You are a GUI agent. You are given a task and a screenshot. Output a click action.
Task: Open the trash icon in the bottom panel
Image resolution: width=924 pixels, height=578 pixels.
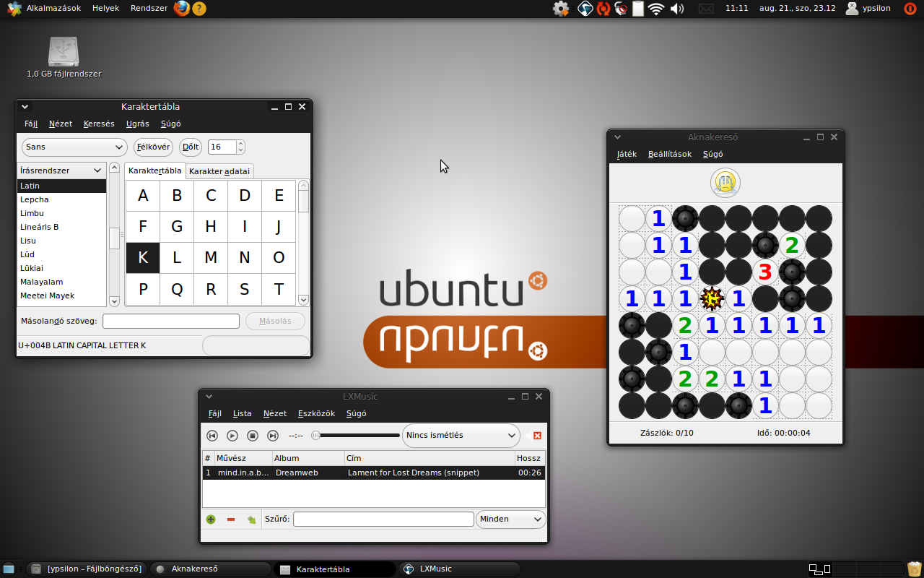click(915, 569)
